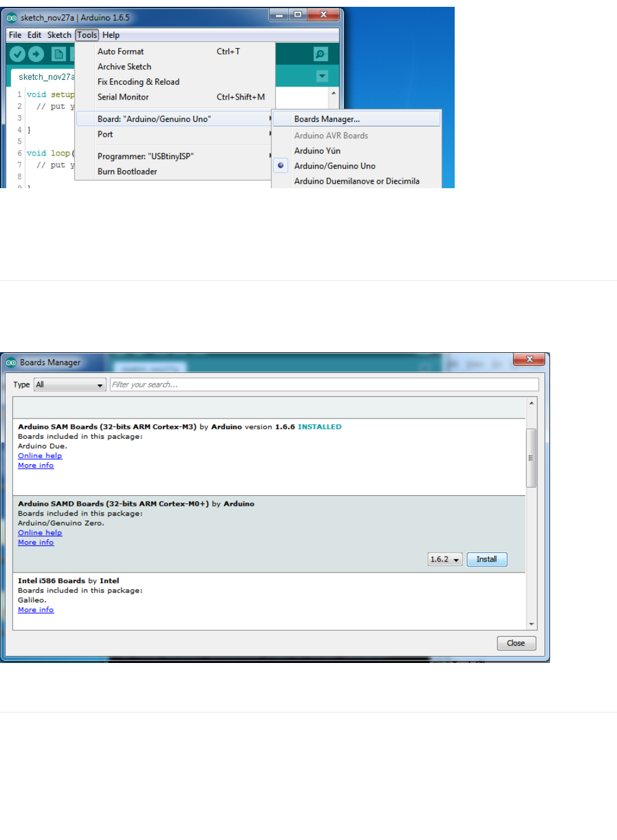Switch to the sketch_nov27a tab
The width and height of the screenshot is (617, 840).
tap(46, 77)
